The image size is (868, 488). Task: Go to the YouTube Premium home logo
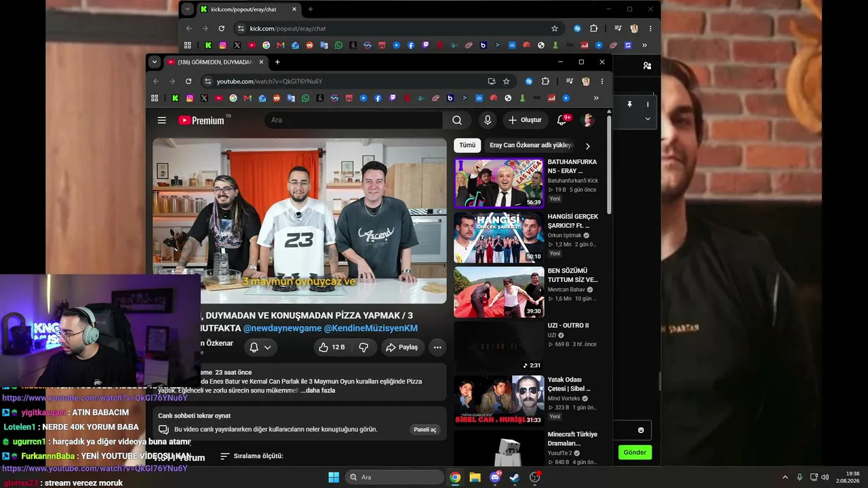pos(201,120)
